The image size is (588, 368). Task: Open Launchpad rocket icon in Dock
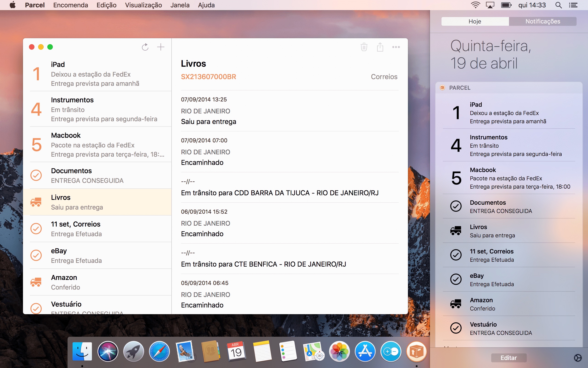point(133,351)
